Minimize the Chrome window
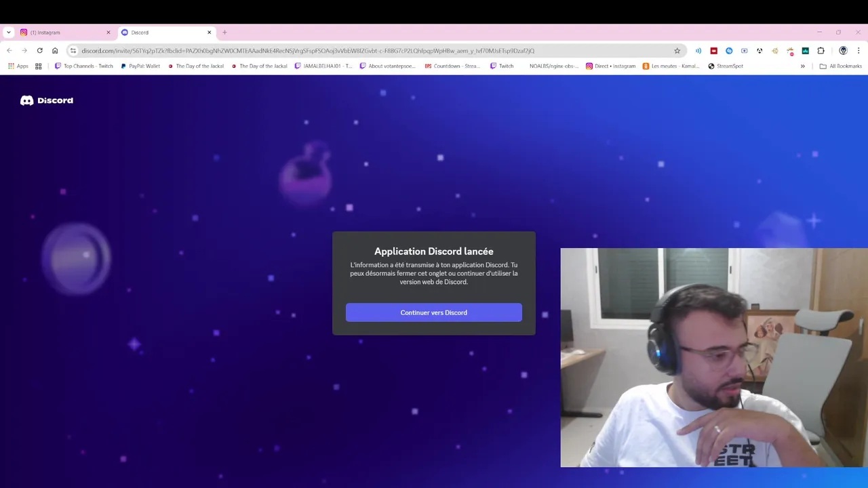 [x=819, y=32]
